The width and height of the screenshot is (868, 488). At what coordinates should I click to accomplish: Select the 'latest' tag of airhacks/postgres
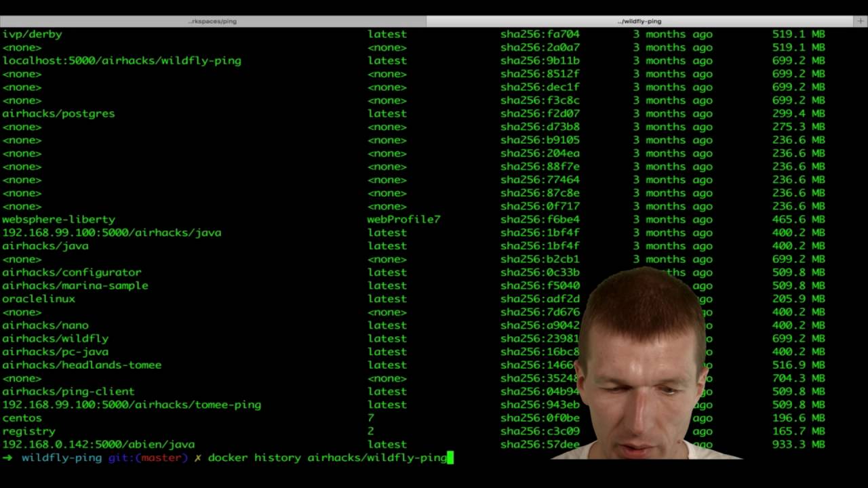click(x=387, y=113)
